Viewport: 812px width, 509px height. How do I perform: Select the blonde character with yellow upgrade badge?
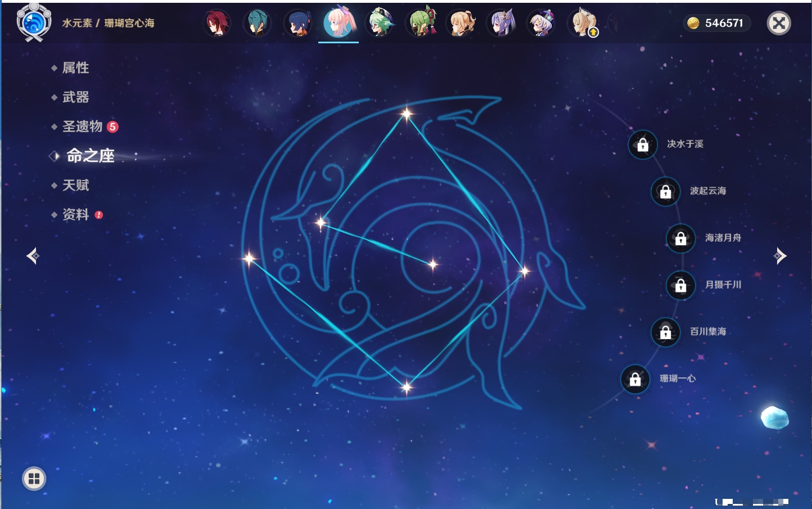(x=584, y=23)
